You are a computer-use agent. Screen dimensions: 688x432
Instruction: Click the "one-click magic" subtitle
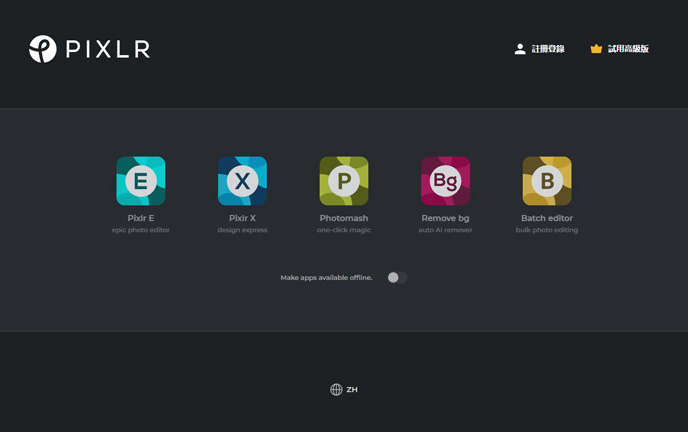point(344,230)
